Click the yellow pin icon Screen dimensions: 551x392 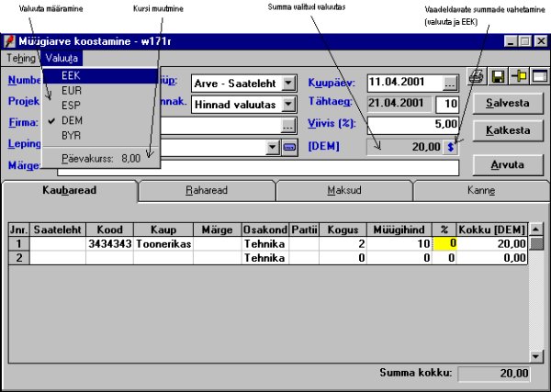pos(518,77)
